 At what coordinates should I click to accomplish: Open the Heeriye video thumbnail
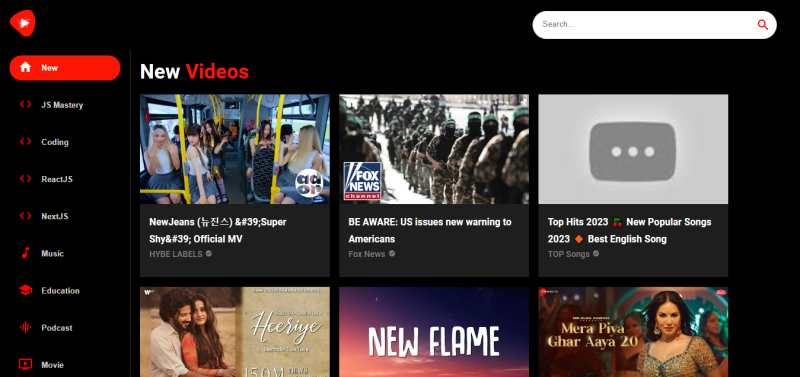coord(235,332)
